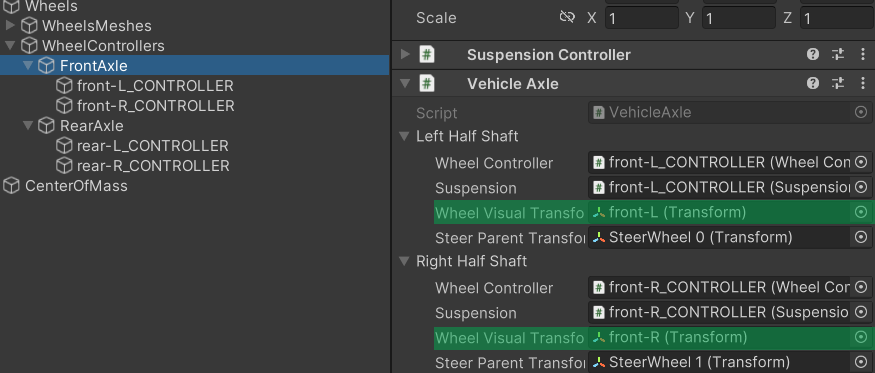This screenshot has height=373, width=875.
Task: Click Suspension Controller three-dot menu
Action: (x=863, y=55)
